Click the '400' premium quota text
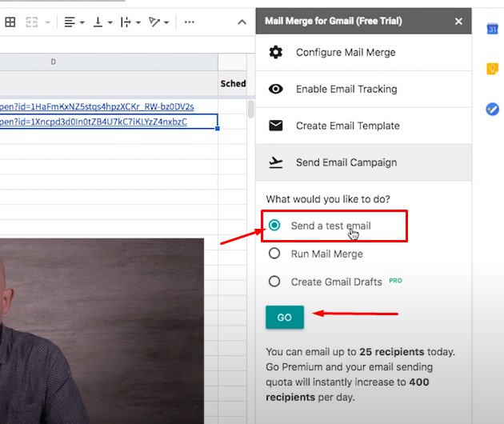The image size is (504, 424). pyautogui.click(x=419, y=382)
